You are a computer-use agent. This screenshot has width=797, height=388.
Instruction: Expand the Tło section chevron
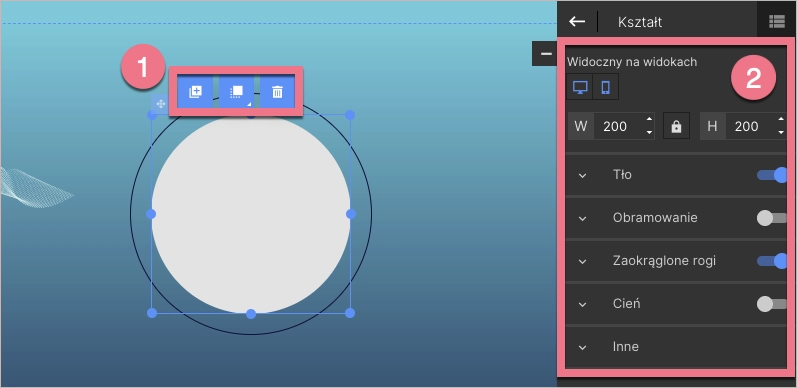[583, 175]
